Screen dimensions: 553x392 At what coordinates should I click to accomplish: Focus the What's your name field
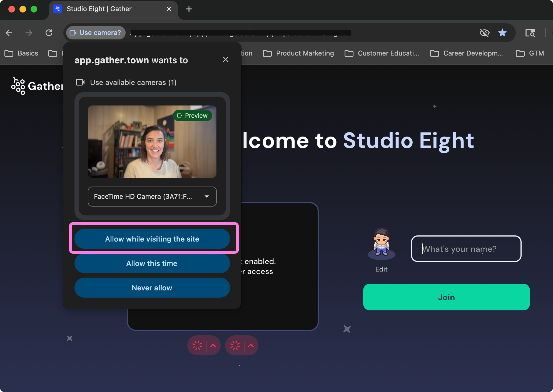point(466,249)
